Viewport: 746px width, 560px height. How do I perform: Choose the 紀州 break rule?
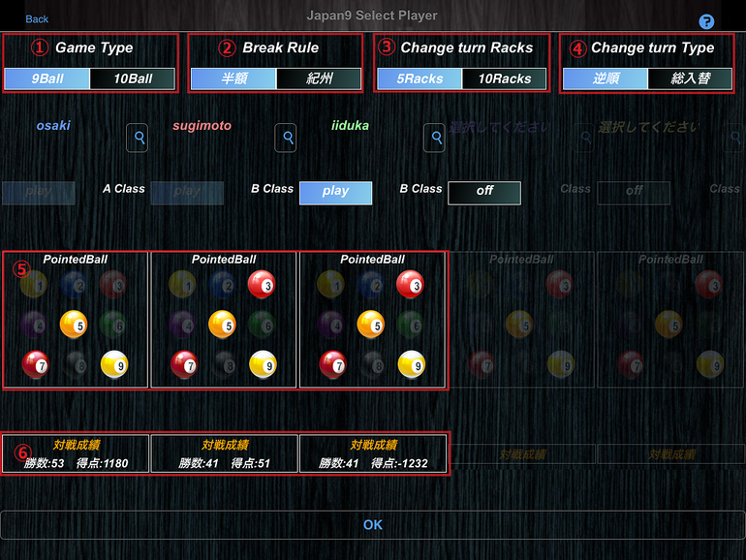pos(319,78)
